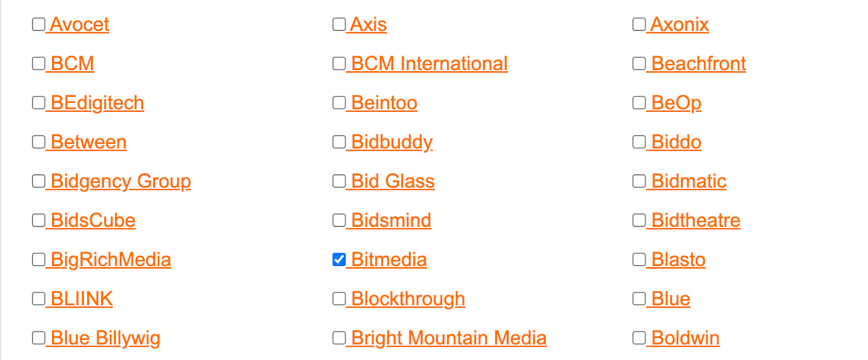Image resolution: width=868 pixels, height=360 pixels.
Task: Check the Bidtheatre checkbox
Action: coord(639,220)
